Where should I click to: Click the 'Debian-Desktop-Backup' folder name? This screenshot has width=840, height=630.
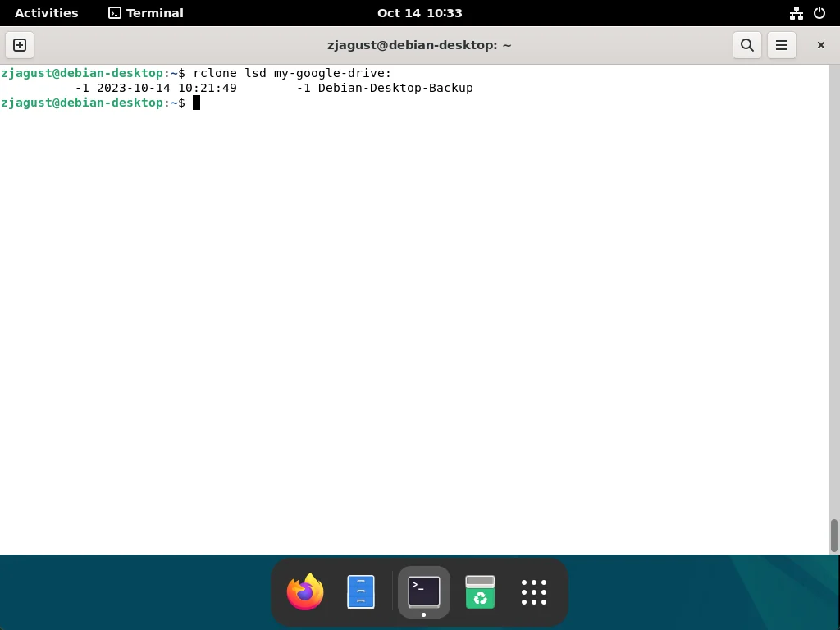tap(395, 88)
